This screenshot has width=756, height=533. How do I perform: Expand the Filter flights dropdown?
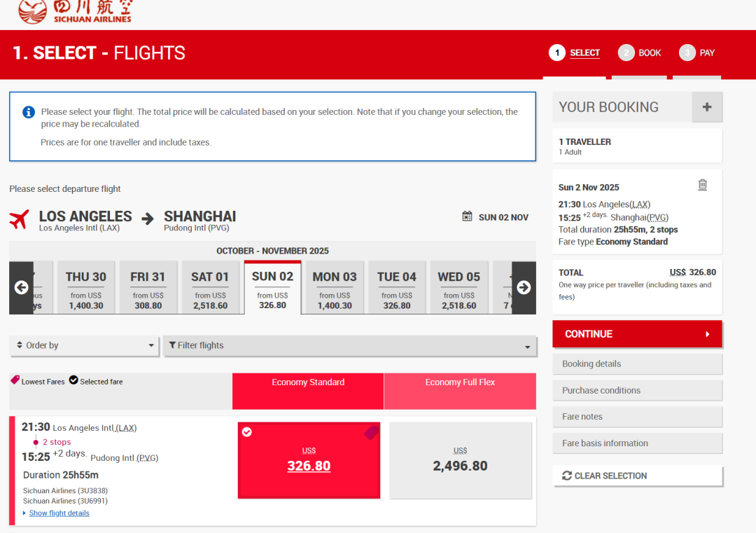350,346
